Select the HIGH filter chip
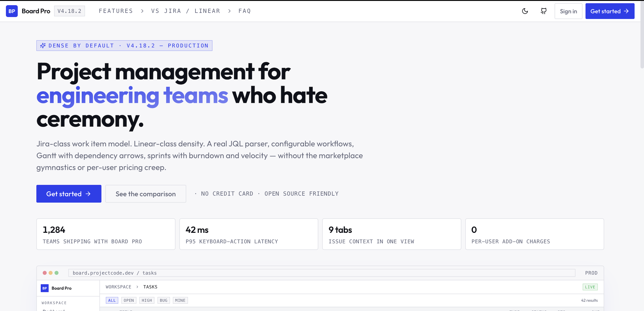This screenshot has width=644, height=311. tap(147, 300)
